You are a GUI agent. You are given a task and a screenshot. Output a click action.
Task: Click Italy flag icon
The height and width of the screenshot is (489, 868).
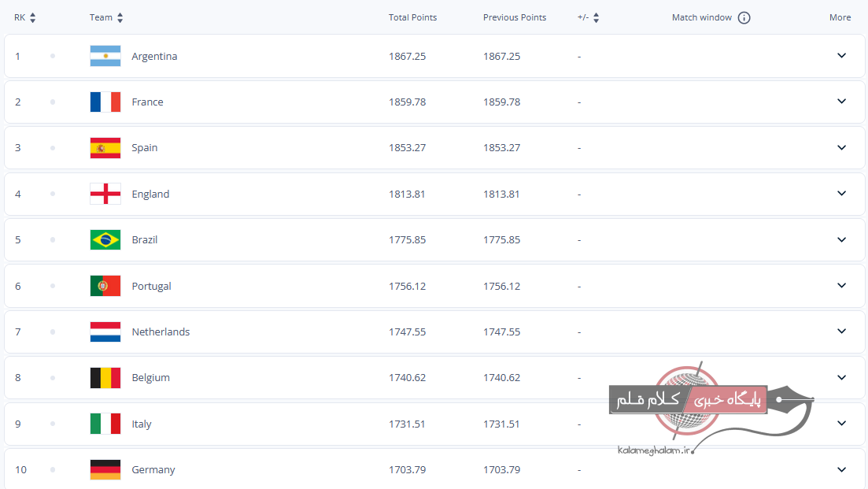coord(105,424)
